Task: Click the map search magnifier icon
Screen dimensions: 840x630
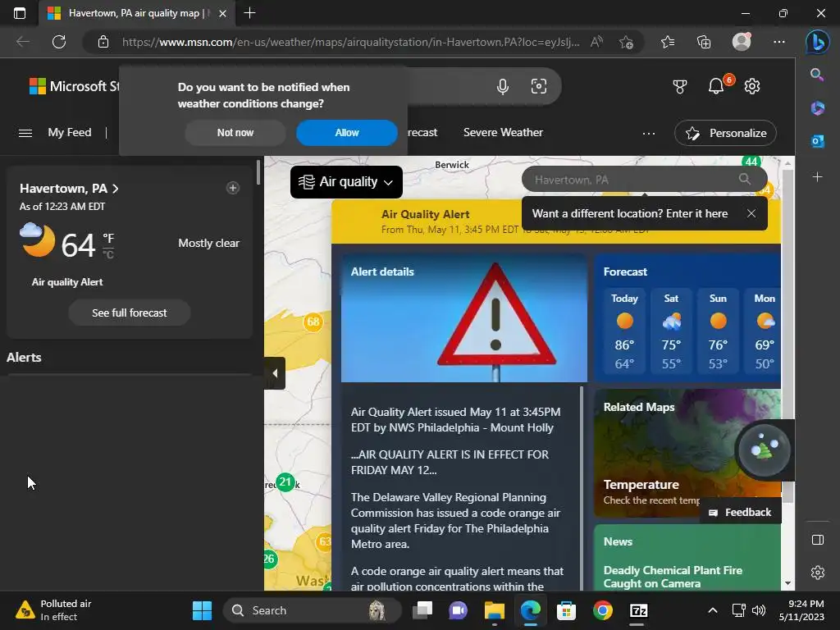Action: pyautogui.click(x=745, y=179)
